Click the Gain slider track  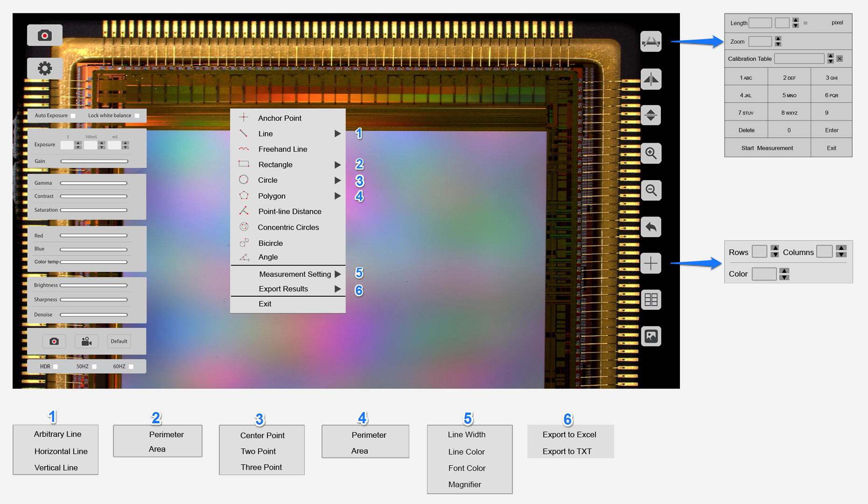(94, 161)
